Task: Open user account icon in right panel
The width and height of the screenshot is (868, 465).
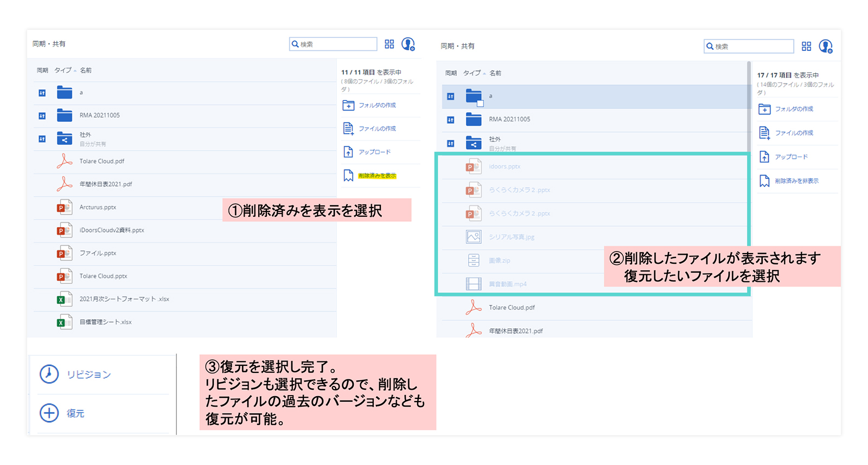Action: point(825,47)
